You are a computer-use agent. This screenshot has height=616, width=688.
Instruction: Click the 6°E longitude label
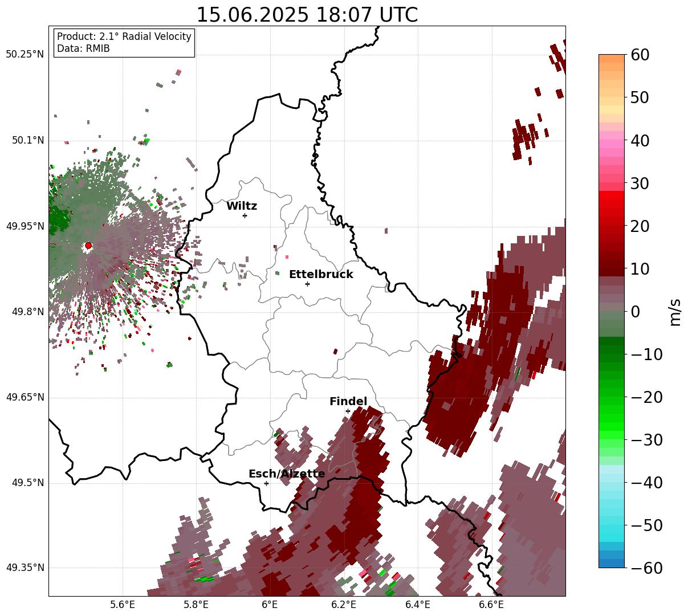pos(270,605)
